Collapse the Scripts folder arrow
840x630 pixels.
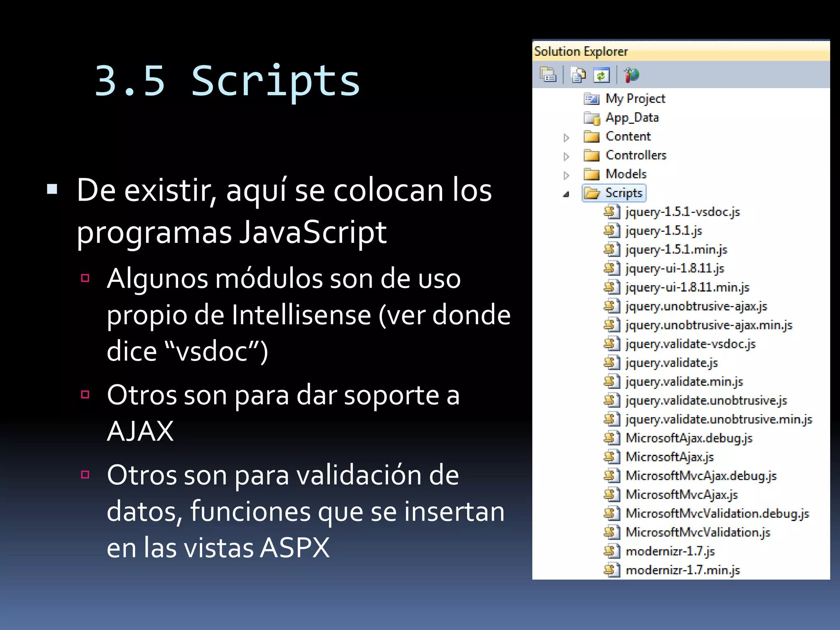point(566,194)
